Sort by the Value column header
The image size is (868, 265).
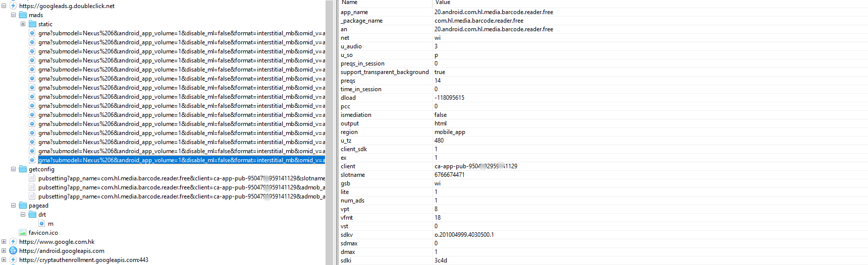point(443,3)
